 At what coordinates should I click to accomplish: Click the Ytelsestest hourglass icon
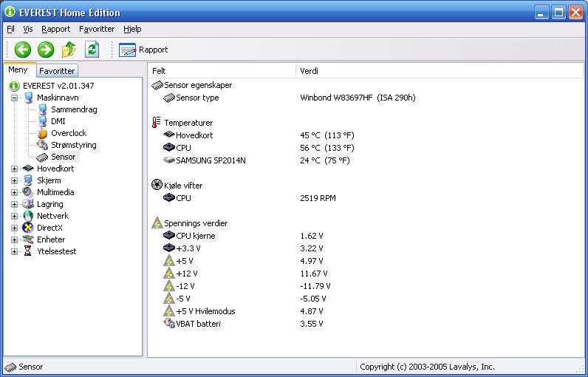pyautogui.click(x=28, y=251)
